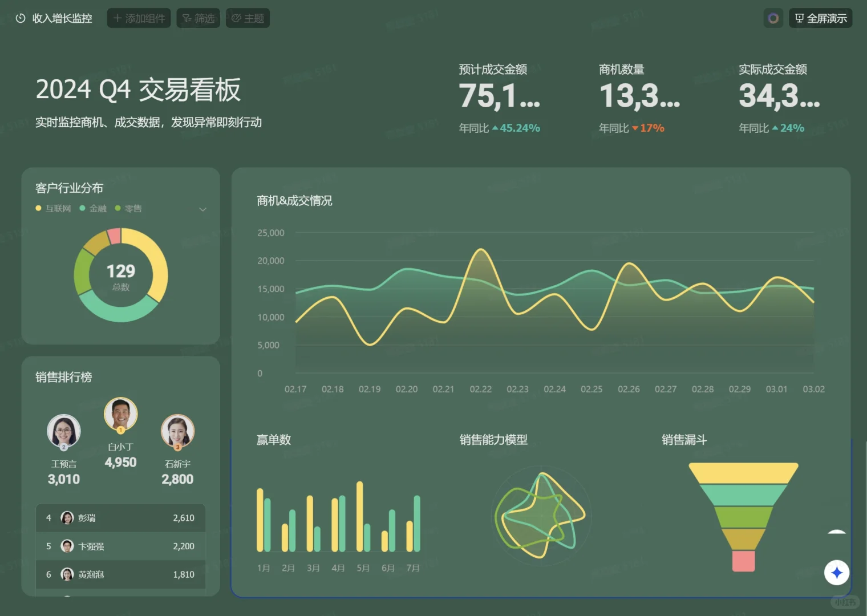Screen dimensions: 867x616
Task: Click the 销售排行榜 panel title
Action: 64,377
